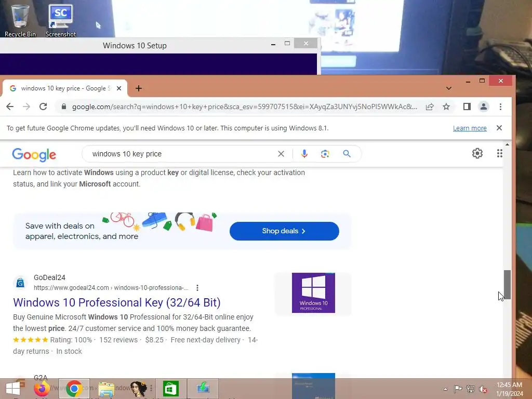Click GoDeal24 site favicon

pyautogui.click(x=20, y=282)
